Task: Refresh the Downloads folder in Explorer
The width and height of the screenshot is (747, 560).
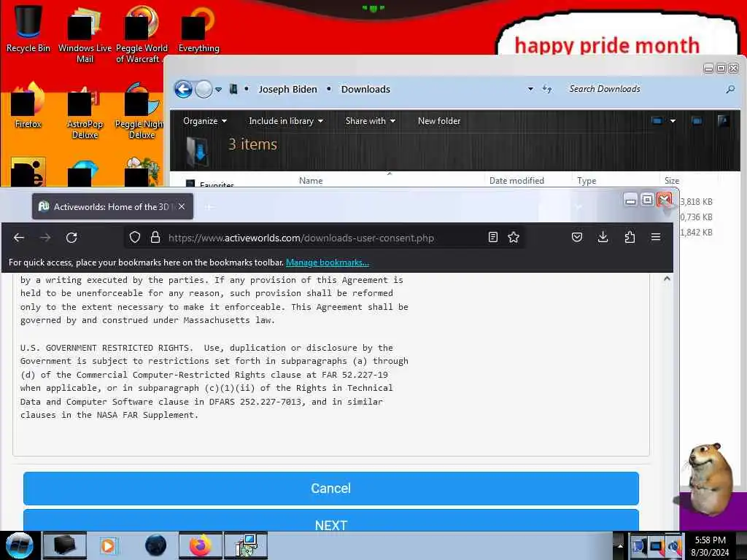Action: 547,89
